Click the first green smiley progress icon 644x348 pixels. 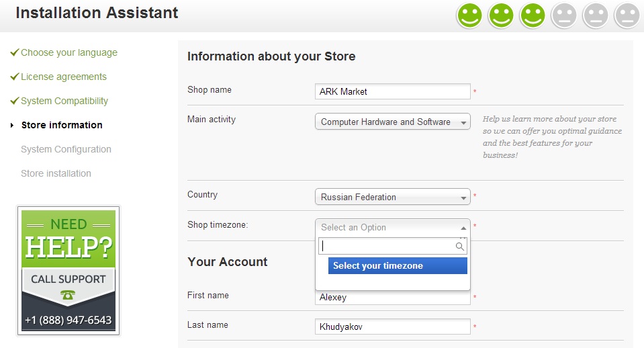(469, 15)
